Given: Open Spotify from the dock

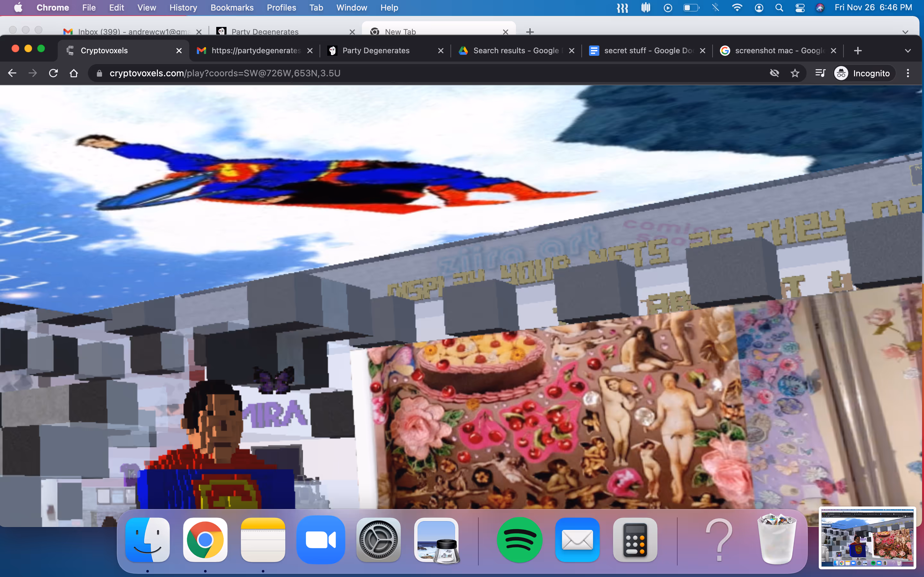Looking at the screenshot, I should (x=519, y=540).
